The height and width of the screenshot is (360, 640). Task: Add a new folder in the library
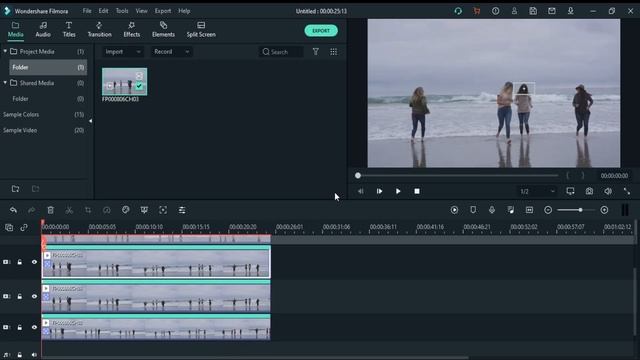(16, 189)
